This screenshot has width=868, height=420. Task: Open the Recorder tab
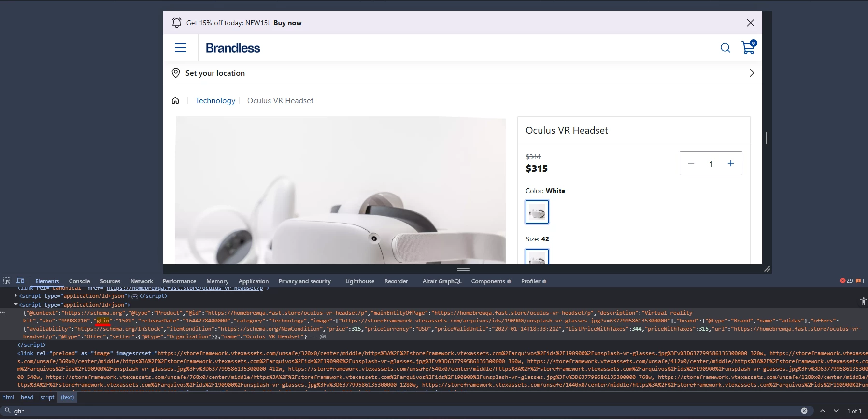click(x=396, y=281)
